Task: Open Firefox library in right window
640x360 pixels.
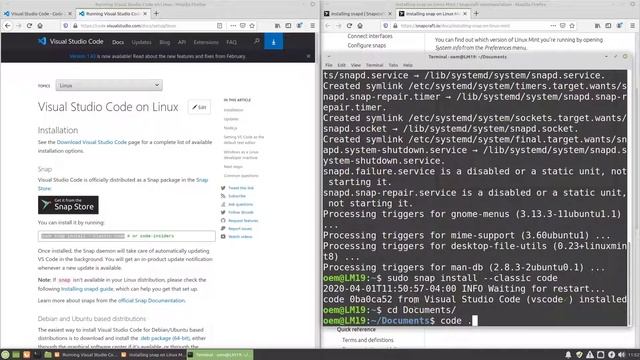Action: [x=598, y=26]
